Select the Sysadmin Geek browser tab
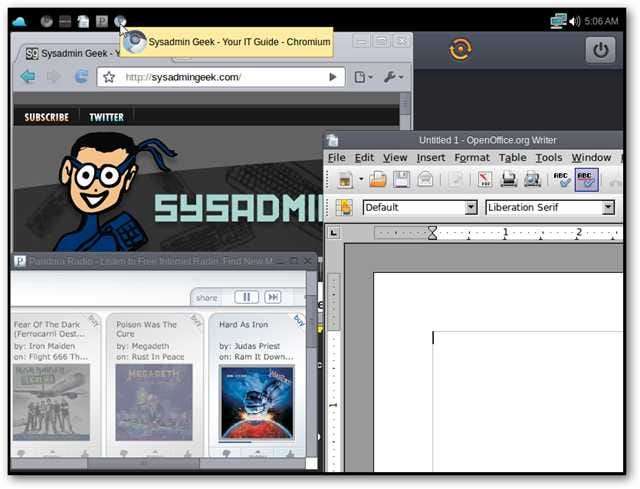This screenshot has width=640, height=489. coord(71,53)
